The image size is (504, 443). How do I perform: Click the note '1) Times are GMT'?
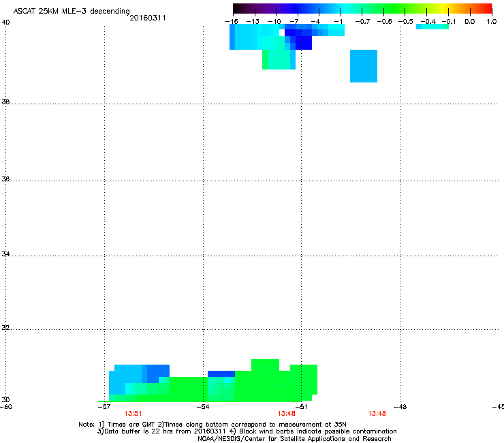[x=127, y=425]
